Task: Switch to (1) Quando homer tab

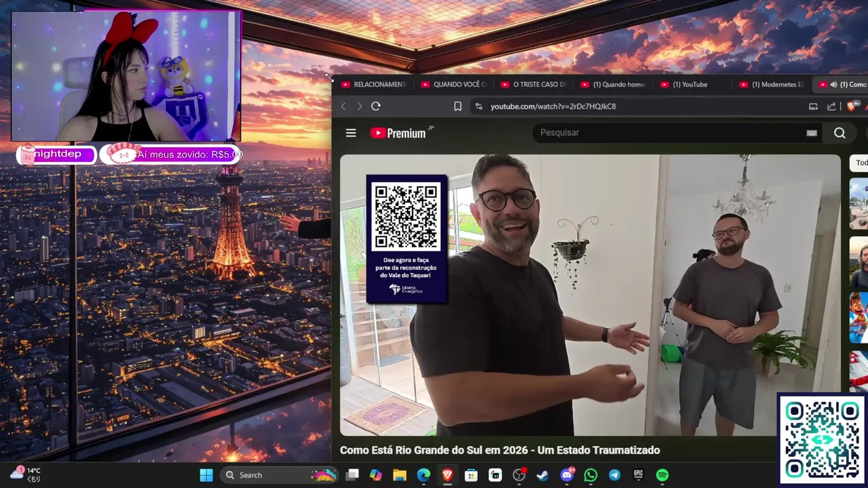Action: click(x=614, y=85)
